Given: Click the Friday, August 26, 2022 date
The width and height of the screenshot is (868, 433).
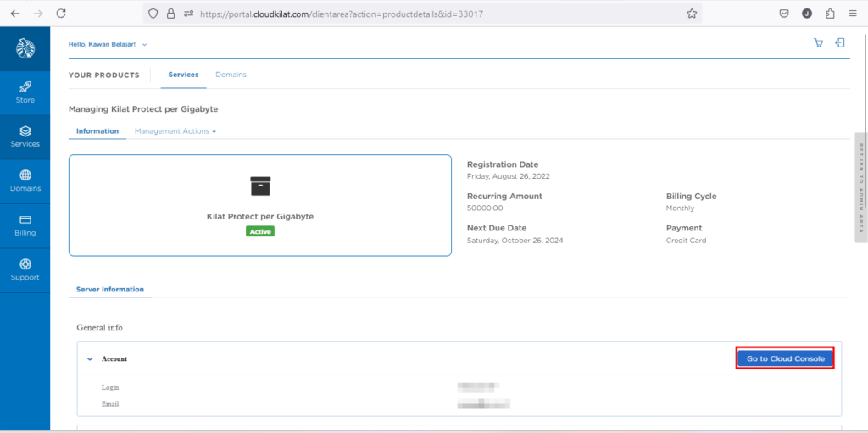Looking at the screenshot, I should (x=509, y=176).
